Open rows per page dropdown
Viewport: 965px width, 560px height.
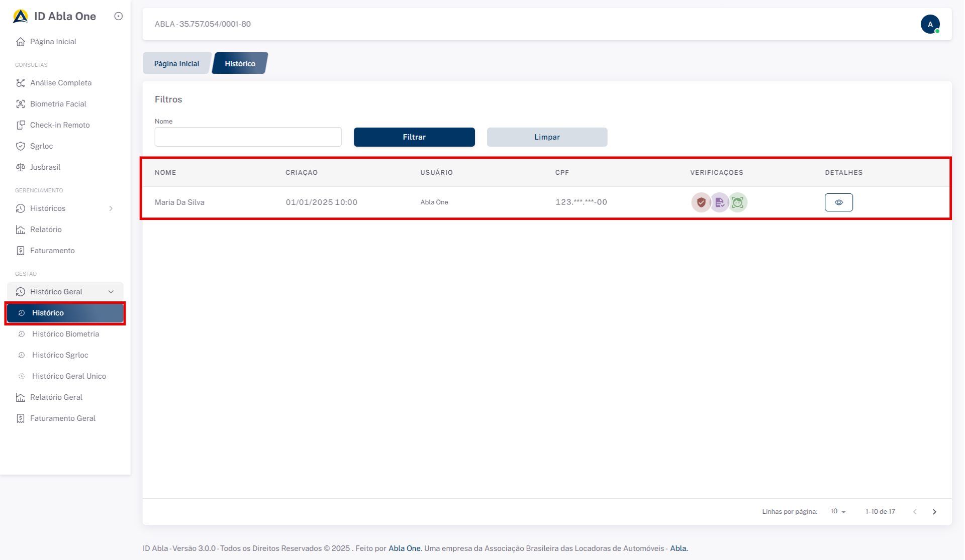(x=838, y=511)
